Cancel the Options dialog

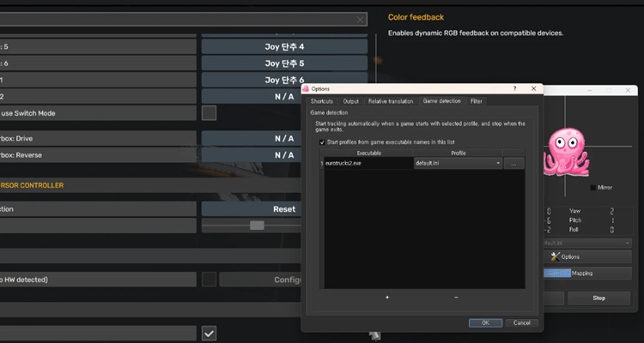point(521,323)
